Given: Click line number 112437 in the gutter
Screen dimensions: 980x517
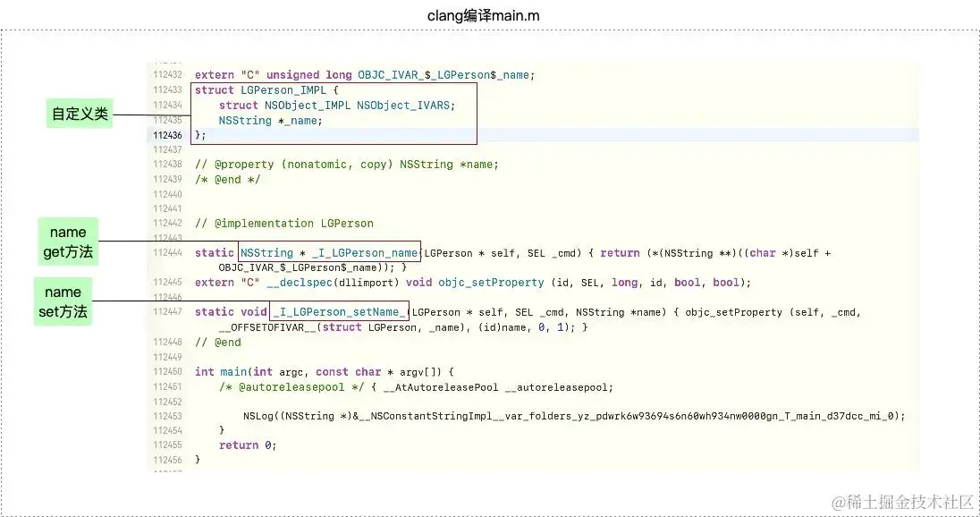Looking at the screenshot, I should pyautogui.click(x=167, y=149).
